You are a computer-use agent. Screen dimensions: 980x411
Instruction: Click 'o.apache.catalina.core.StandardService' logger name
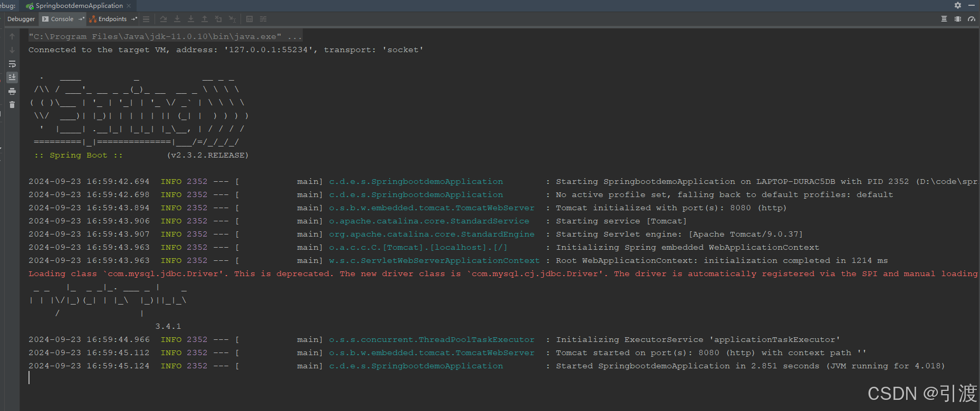tap(429, 221)
